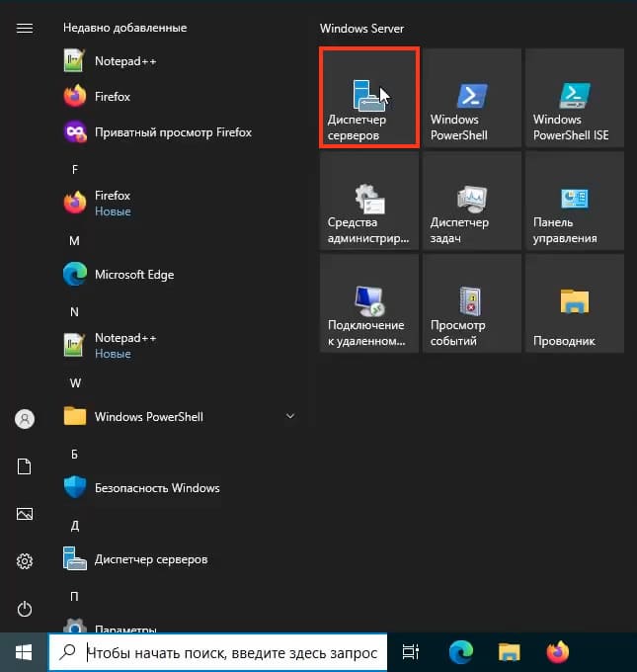The width and height of the screenshot is (637, 672).
Task: Open the Панель управления tile
Action: [575, 201]
